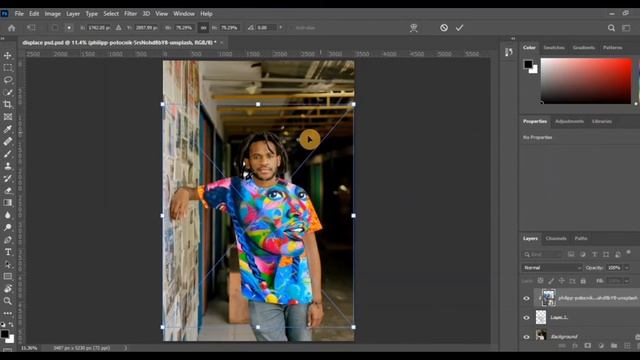The image size is (640, 360).
Task: Select the Pen tool
Action: (x=8, y=240)
